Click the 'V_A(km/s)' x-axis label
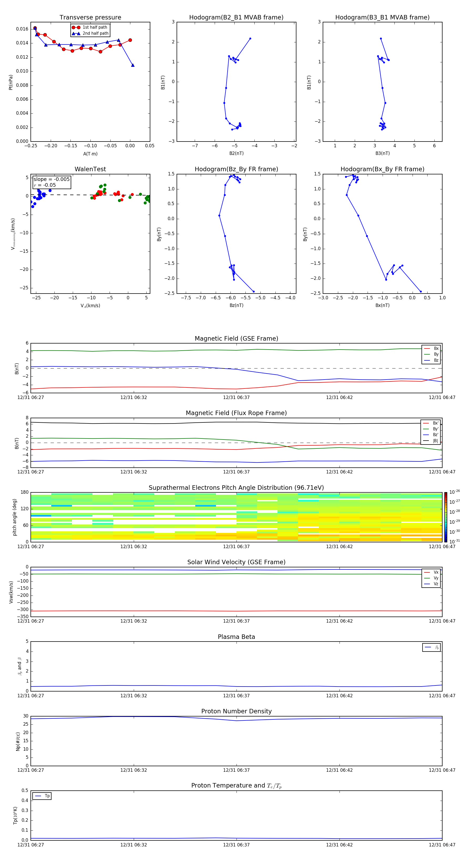 tap(90, 306)
